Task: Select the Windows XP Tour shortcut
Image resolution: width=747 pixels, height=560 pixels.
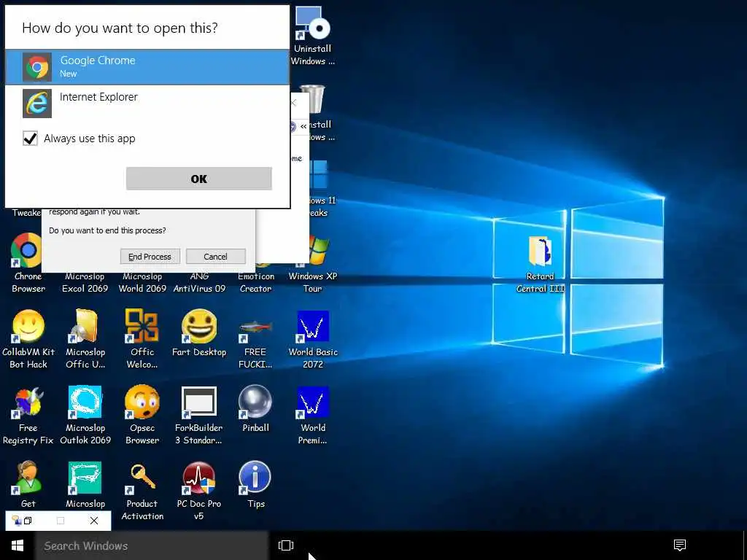Action: point(312,262)
